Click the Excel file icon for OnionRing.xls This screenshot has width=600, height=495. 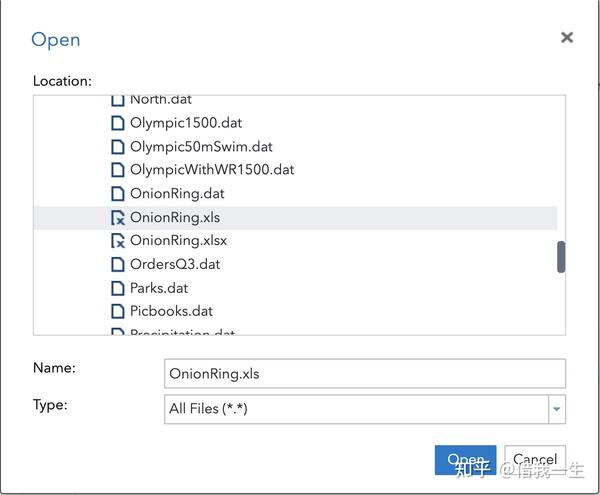[118, 217]
